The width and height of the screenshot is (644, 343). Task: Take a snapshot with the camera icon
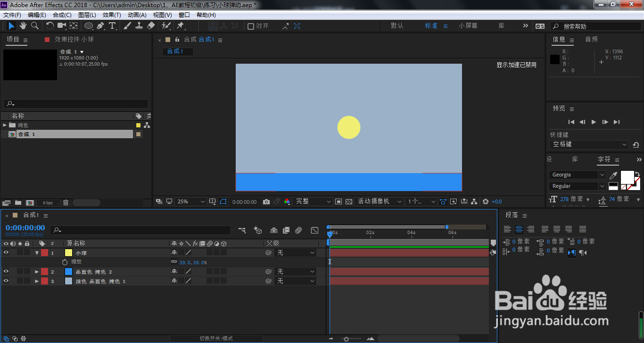(x=266, y=201)
